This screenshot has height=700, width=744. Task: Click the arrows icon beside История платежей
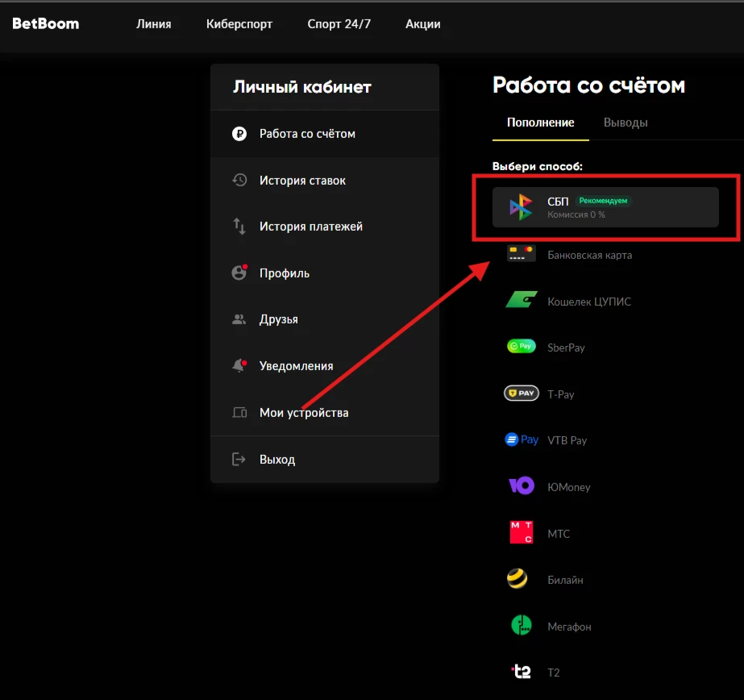click(239, 227)
